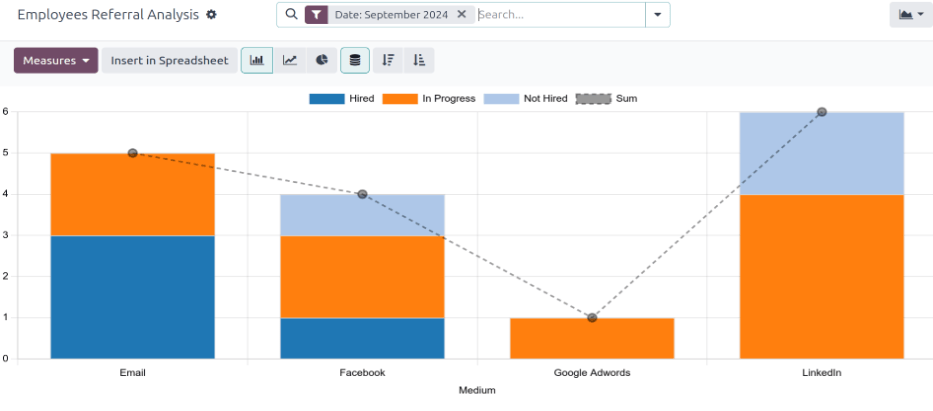
Task: Open the settings gear beside Employees Referral Analysis
Action: click(x=211, y=15)
